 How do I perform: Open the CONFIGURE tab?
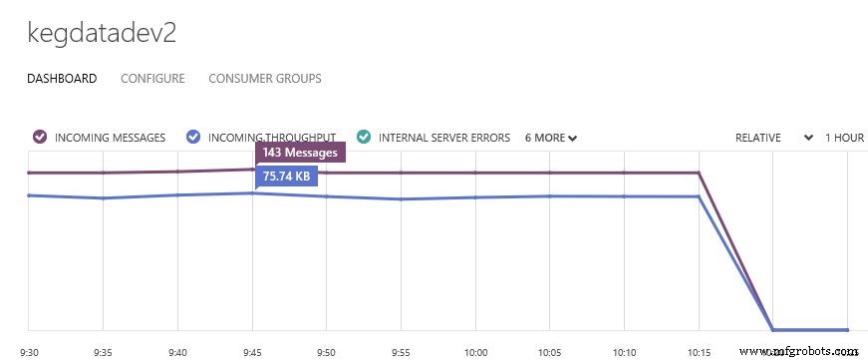(x=152, y=79)
